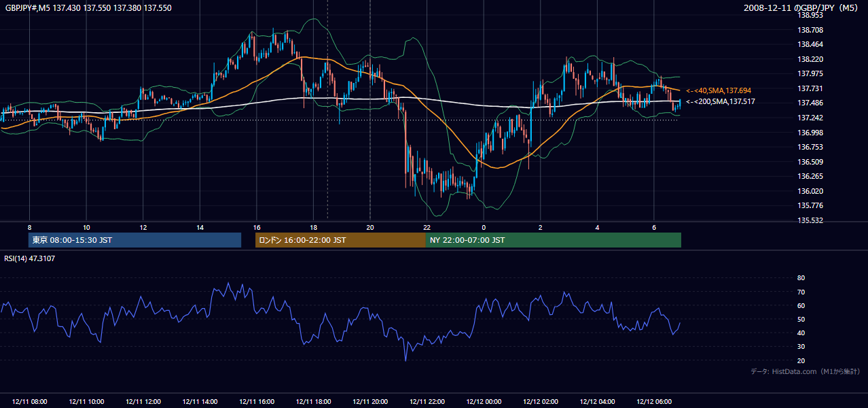Viewport: 868px width, 408px height.
Task: Click the 138.220 price axis label
Action: pos(810,59)
